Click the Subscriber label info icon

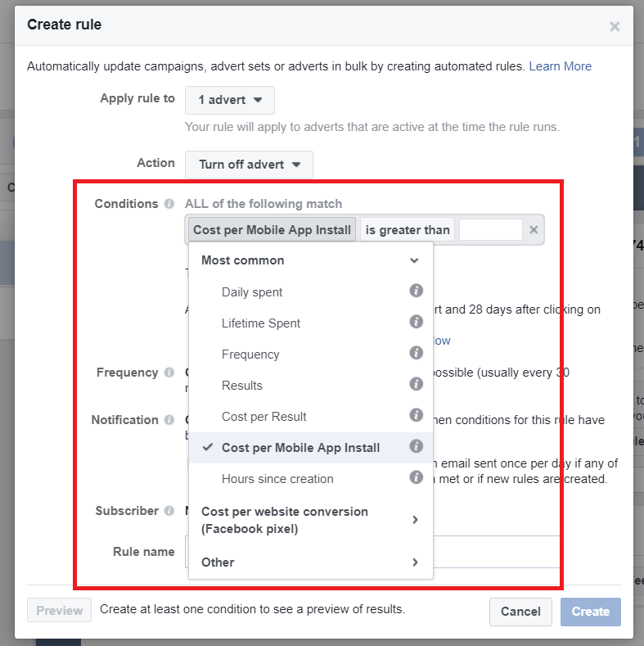[169, 511]
